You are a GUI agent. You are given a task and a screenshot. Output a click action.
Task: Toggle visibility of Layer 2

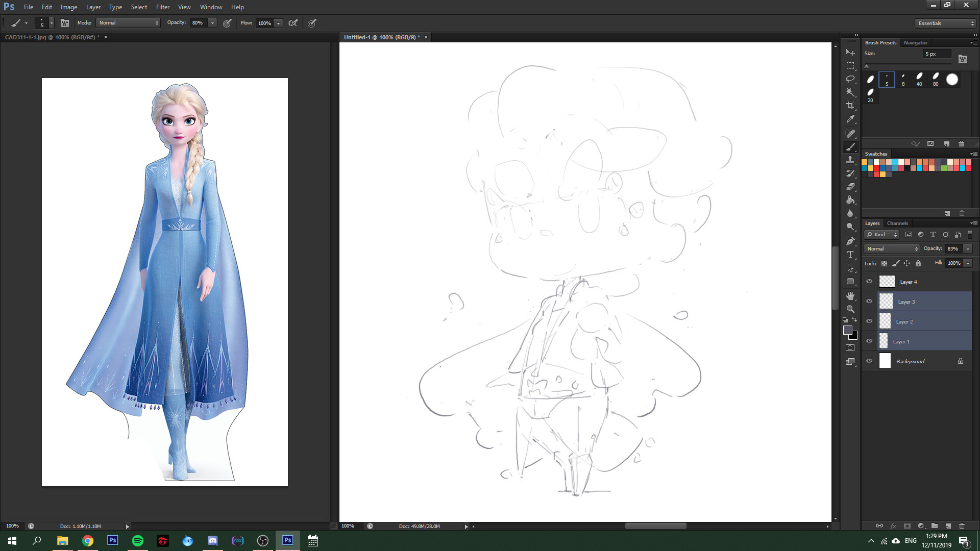click(x=869, y=321)
